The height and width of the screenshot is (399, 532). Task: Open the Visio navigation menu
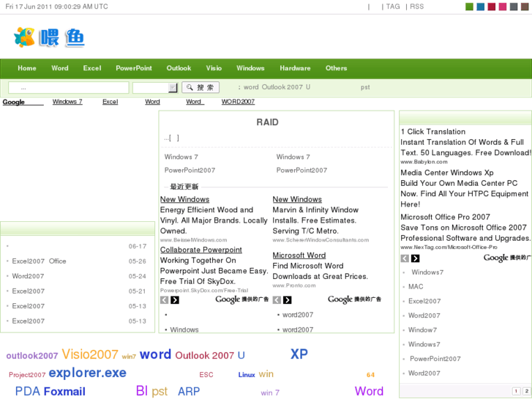[214, 68]
